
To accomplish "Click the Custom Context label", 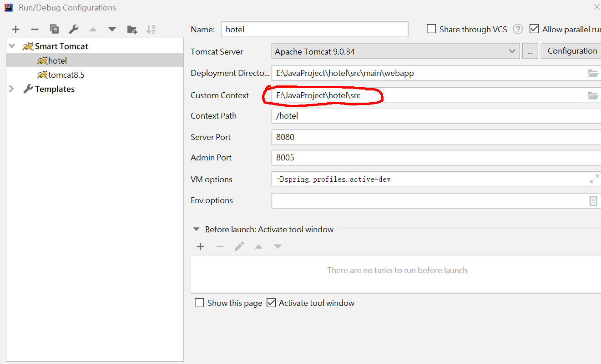I will [x=220, y=95].
